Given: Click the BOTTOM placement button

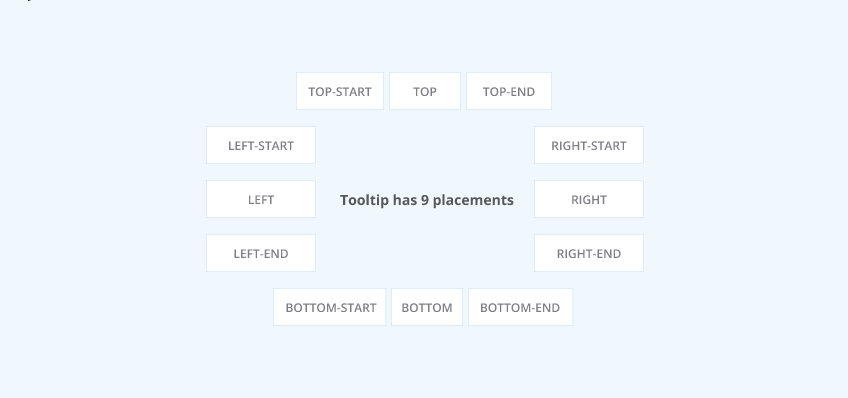Looking at the screenshot, I should tap(427, 307).
